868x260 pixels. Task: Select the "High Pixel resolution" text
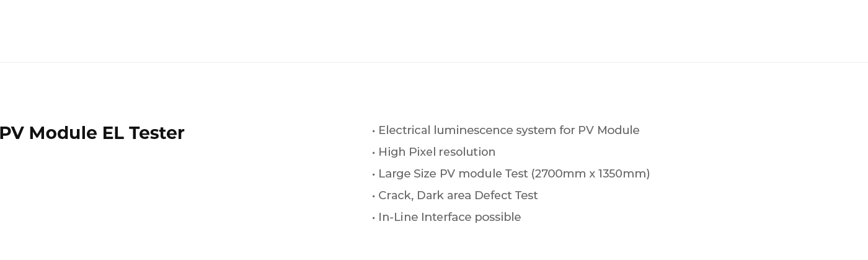point(436,152)
